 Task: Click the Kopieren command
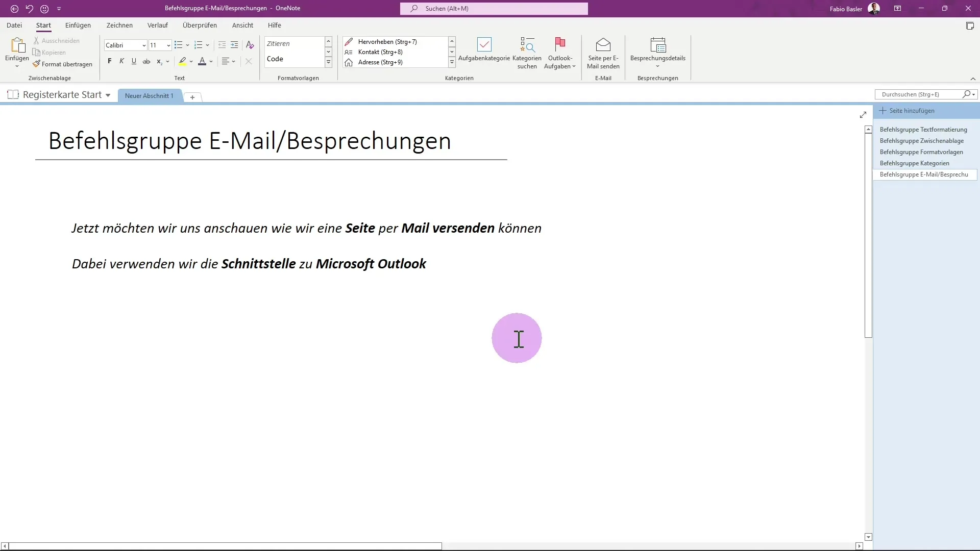49,53
